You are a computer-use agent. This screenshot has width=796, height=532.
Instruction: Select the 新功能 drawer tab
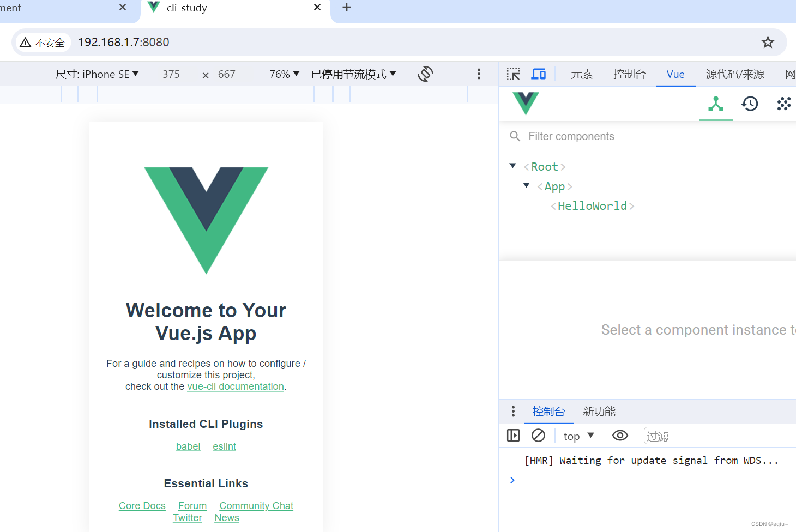(599, 412)
